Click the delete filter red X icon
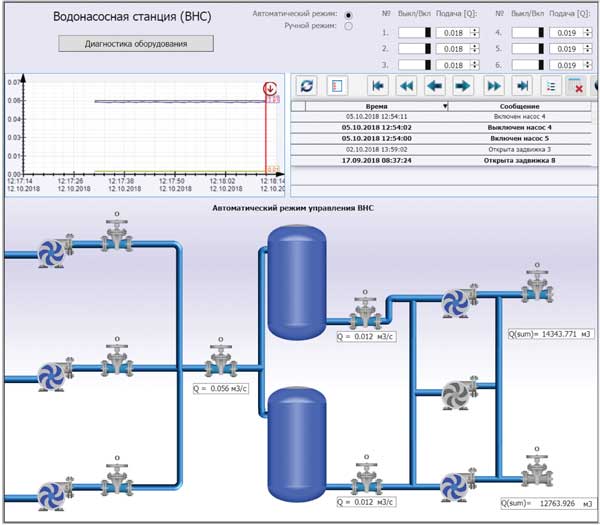 point(576,86)
